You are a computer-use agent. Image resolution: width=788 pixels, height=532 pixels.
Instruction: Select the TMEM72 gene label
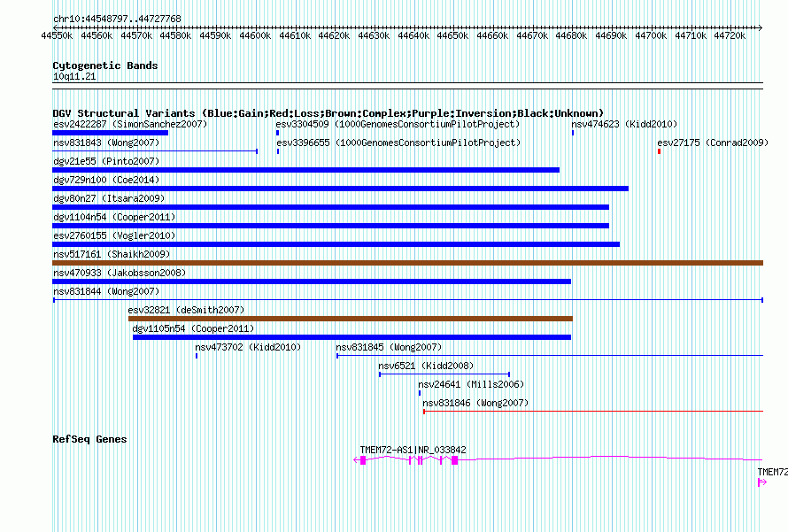coord(772,472)
